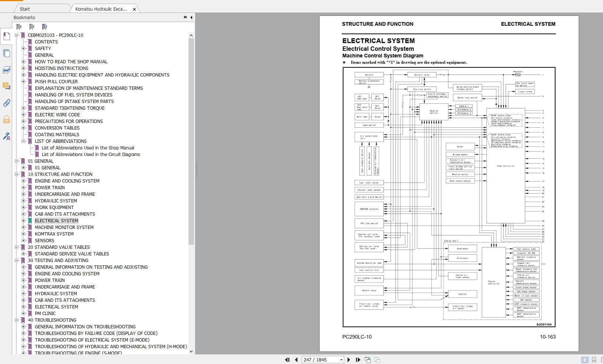Click the delete bookmark icon (bookmark with X)
Screen dimensions: 603x364
pos(19,27)
